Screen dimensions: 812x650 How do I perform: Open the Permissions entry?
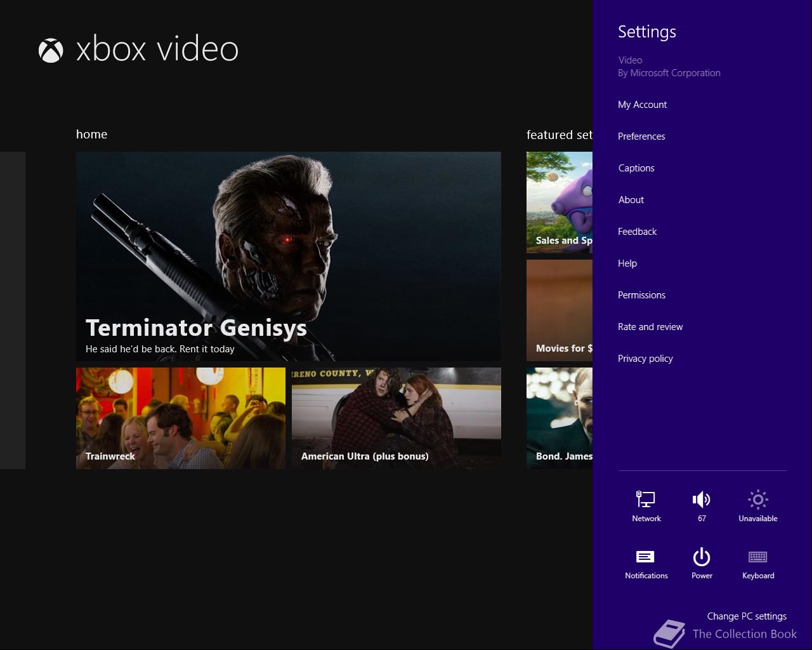641,295
